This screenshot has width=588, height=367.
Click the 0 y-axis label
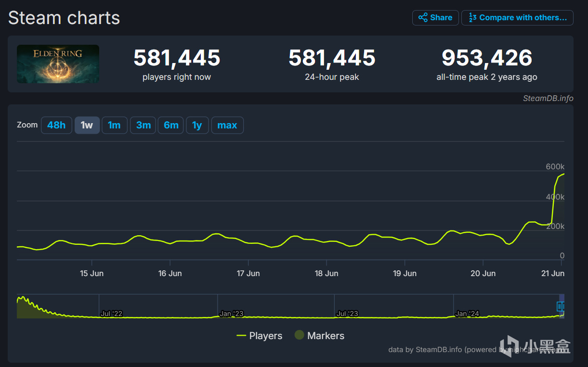[562, 256]
